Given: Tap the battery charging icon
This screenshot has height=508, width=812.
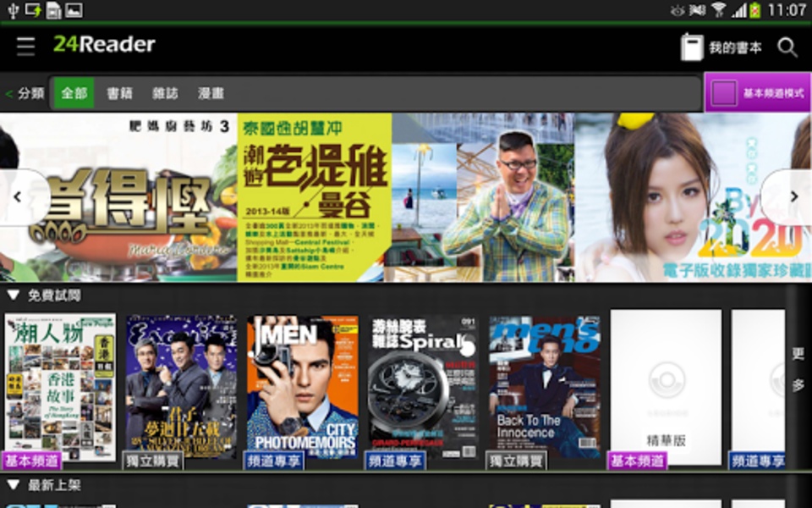Looking at the screenshot, I should pyautogui.click(x=755, y=10).
